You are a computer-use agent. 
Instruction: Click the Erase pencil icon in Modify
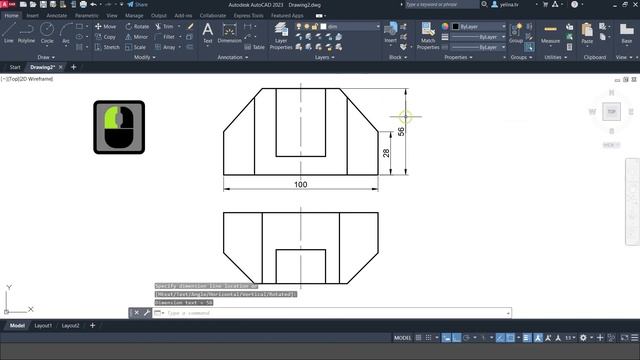pos(190,26)
